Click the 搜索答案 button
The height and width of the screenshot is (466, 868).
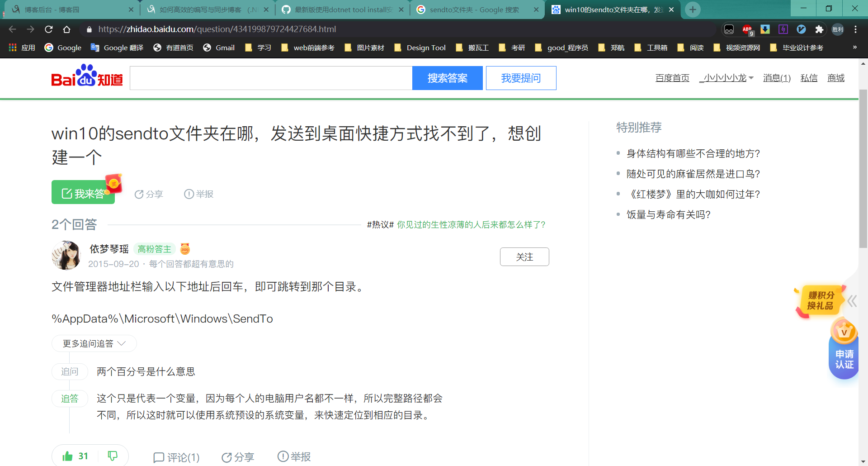pos(448,78)
